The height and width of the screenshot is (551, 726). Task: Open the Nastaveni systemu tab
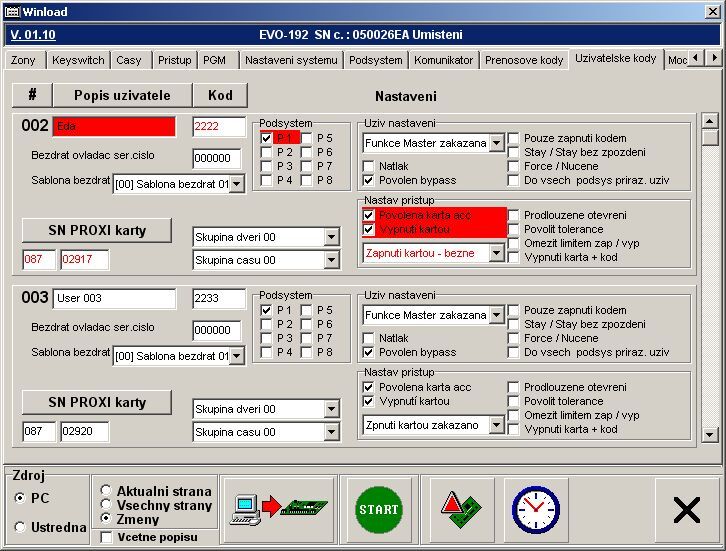click(x=291, y=60)
